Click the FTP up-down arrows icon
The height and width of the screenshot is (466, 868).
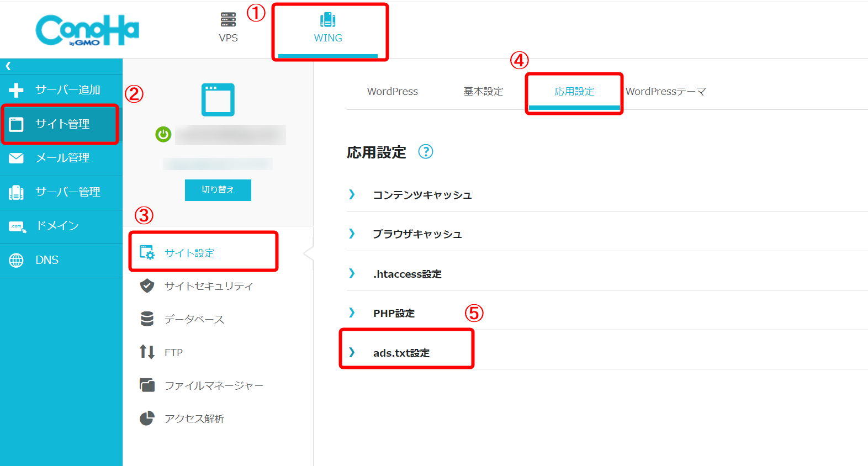pos(147,352)
